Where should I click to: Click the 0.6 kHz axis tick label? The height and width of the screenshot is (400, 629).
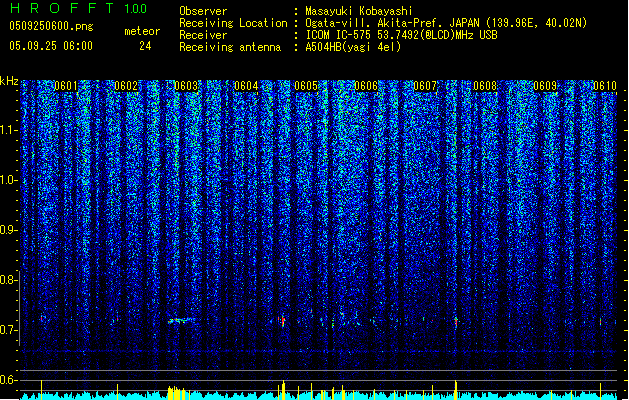click(8, 380)
